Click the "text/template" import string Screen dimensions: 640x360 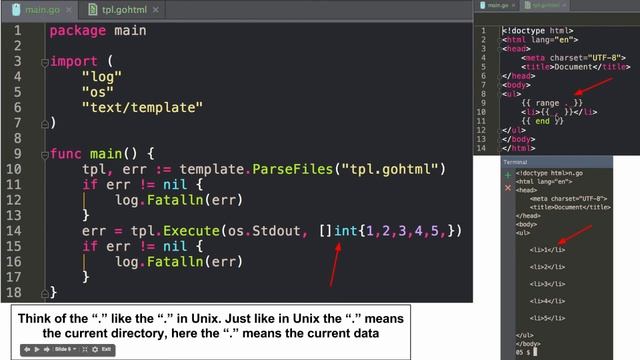coord(142,108)
